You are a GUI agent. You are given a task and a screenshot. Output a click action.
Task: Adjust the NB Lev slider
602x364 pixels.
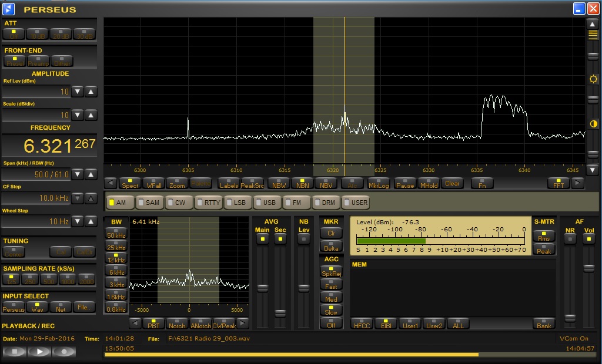(x=304, y=288)
